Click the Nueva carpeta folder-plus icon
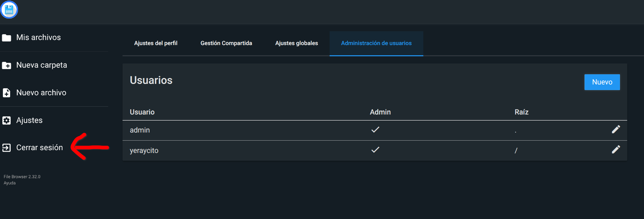 coord(6,65)
